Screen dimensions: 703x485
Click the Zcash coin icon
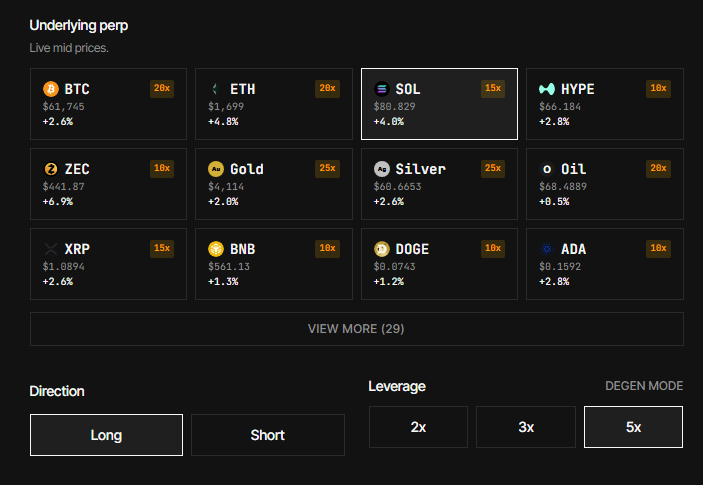51,169
